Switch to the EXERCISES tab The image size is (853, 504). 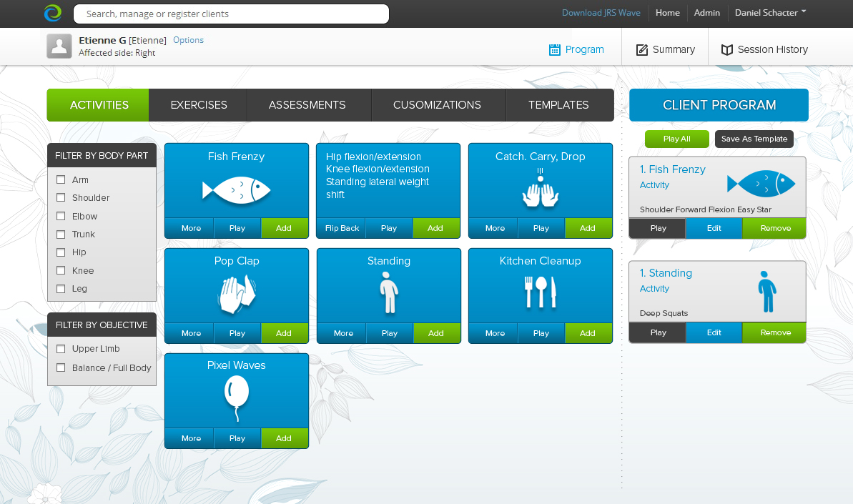tap(198, 104)
